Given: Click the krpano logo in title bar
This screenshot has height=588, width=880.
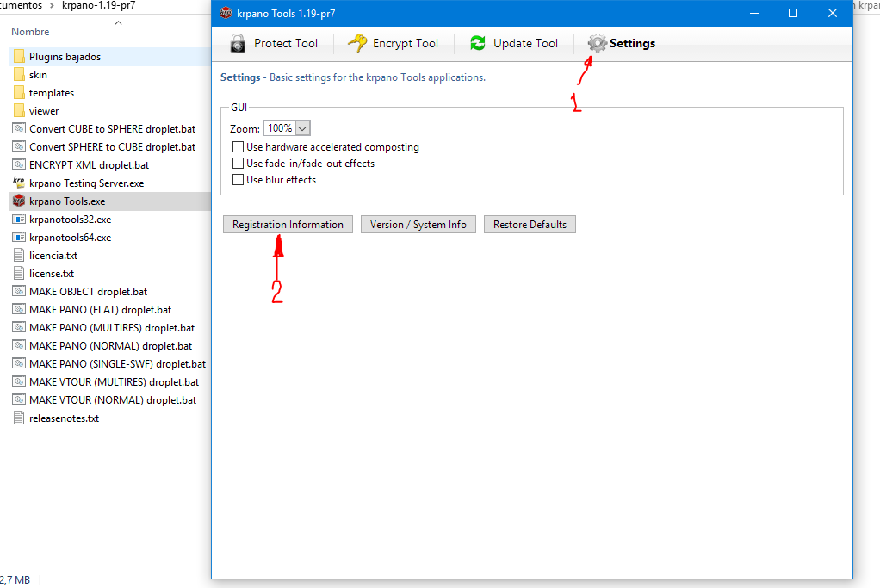Looking at the screenshot, I should pos(226,13).
